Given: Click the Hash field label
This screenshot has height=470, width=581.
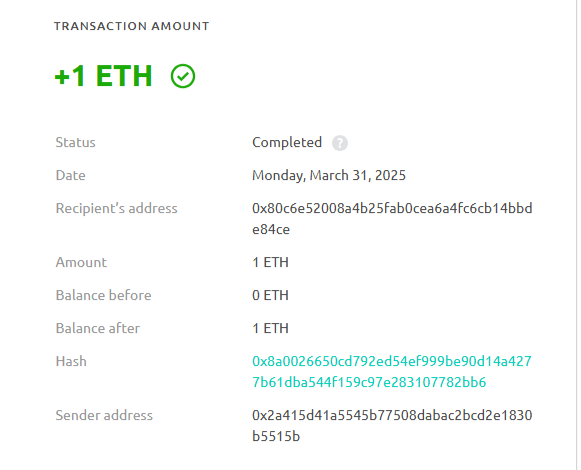Looking at the screenshot, I should tap(71, 361).
